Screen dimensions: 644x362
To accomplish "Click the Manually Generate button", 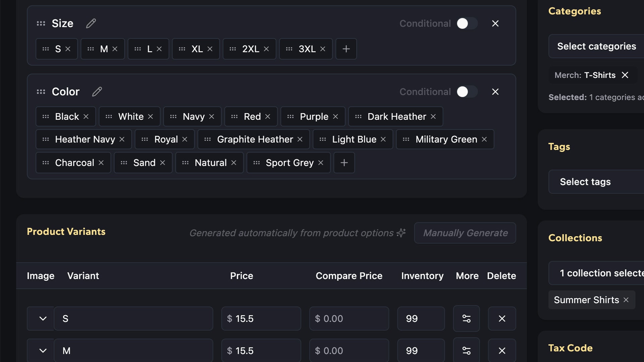I will (465, 233).
